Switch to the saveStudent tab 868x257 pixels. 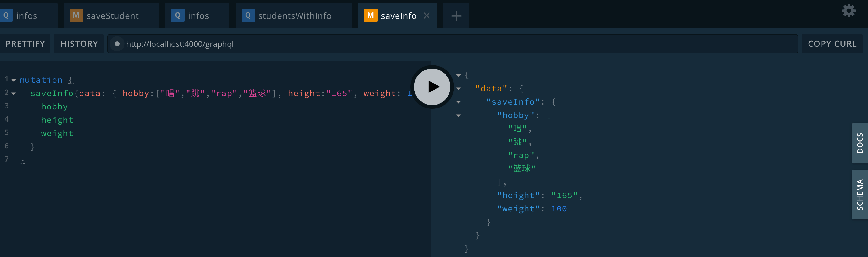[111, 15]
